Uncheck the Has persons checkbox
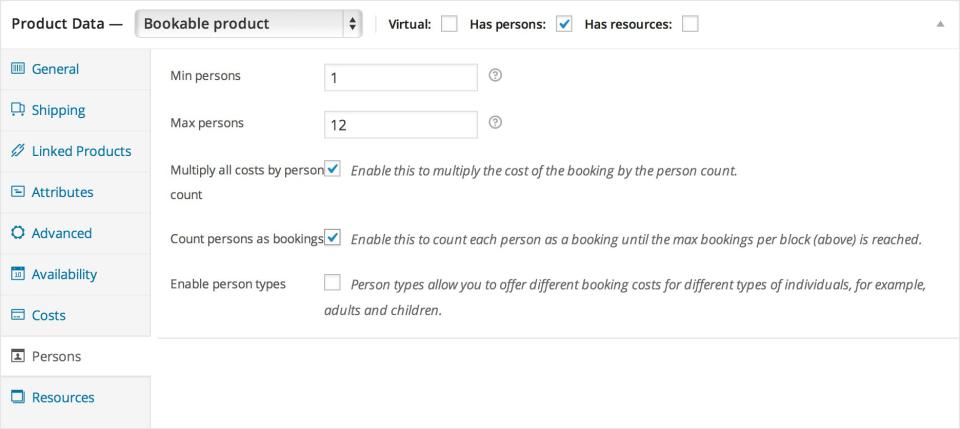The image size is (960, 429). coord(563,24)
